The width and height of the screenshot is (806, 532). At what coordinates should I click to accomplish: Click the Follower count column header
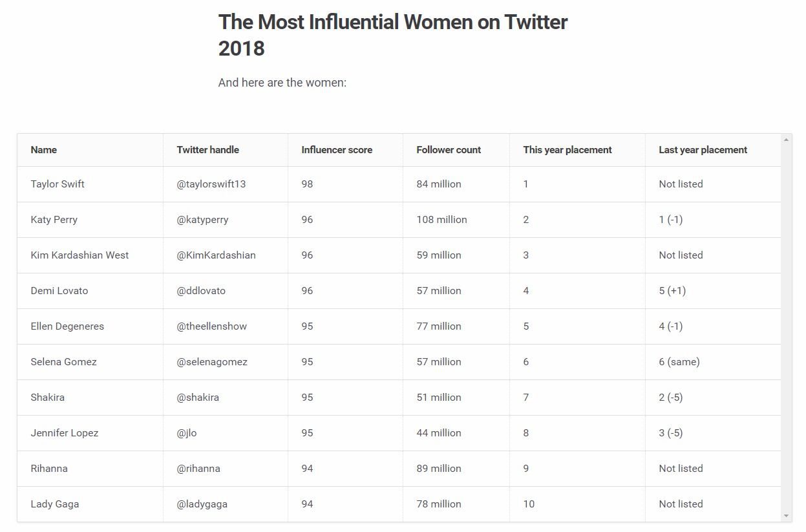[449, 150]
